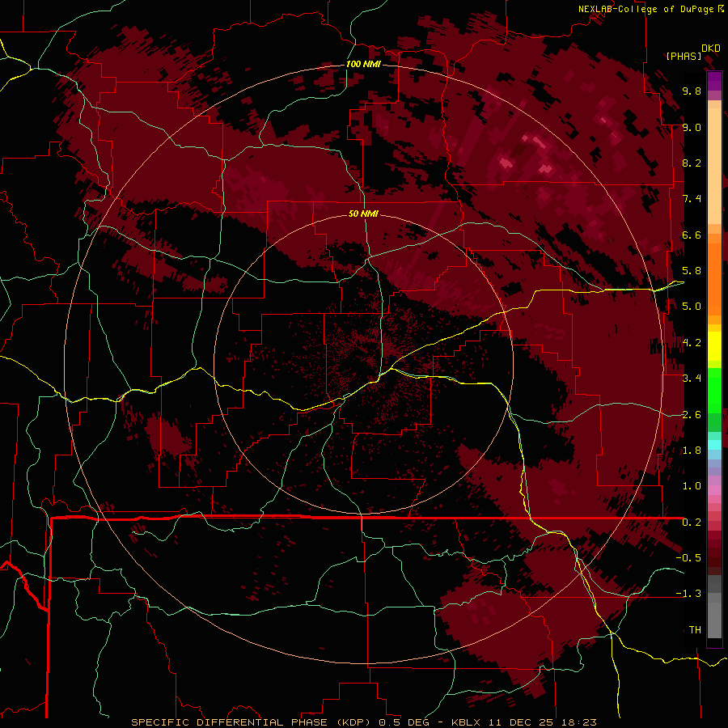Click the 4.2 legend value
The width and height of the screenshot is (728, 728).
point(692,343)
